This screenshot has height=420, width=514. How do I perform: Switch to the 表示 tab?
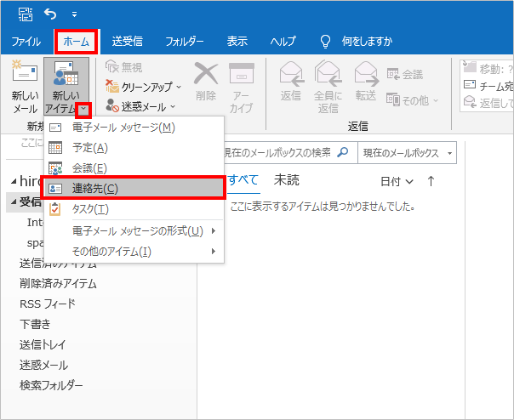pyautogui.click(x=237, y=42)
